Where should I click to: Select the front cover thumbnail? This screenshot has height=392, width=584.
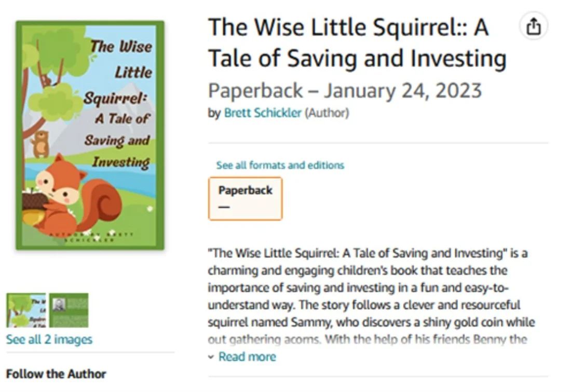(x=26, y=310)
